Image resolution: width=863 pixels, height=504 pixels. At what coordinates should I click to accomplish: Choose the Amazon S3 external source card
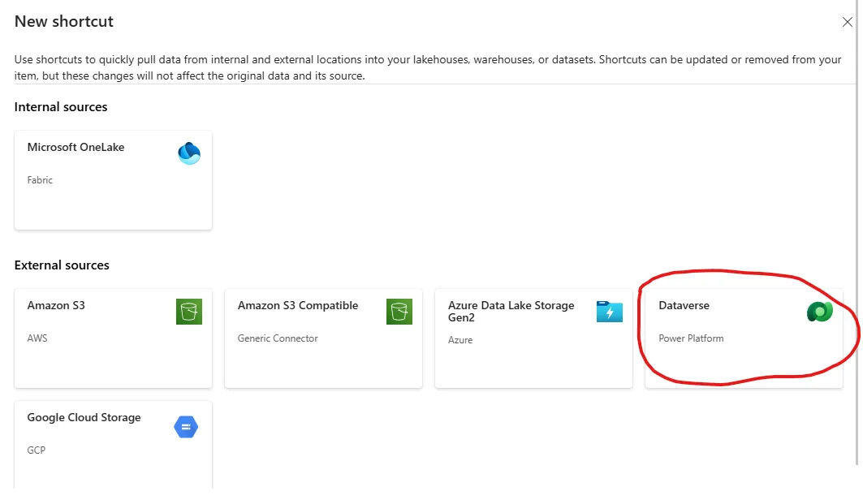113,339
